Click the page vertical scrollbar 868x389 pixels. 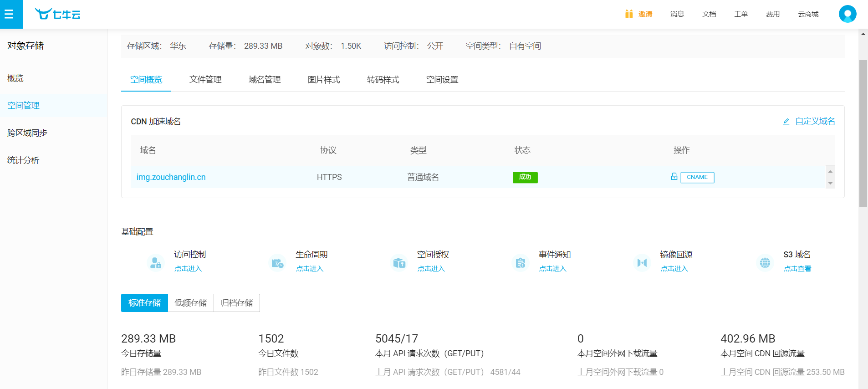[x=863, y=132]
